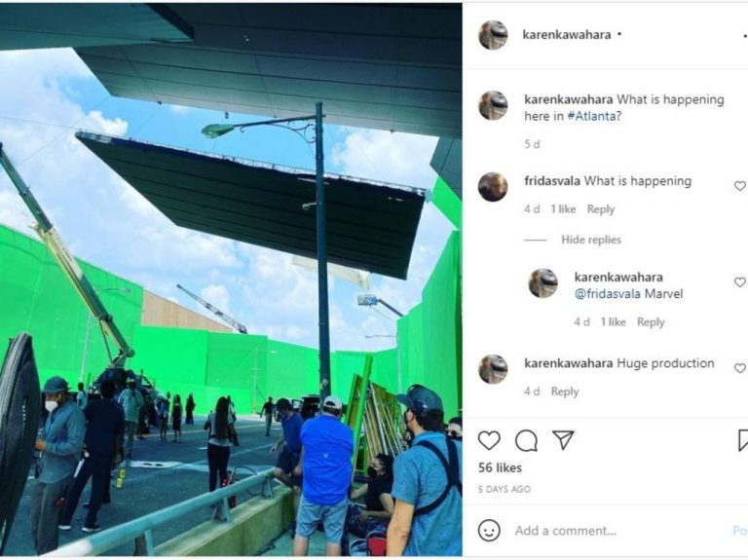Open karenkawahara profile from post header
The image size is (748, 560).
tap(567, 34)
